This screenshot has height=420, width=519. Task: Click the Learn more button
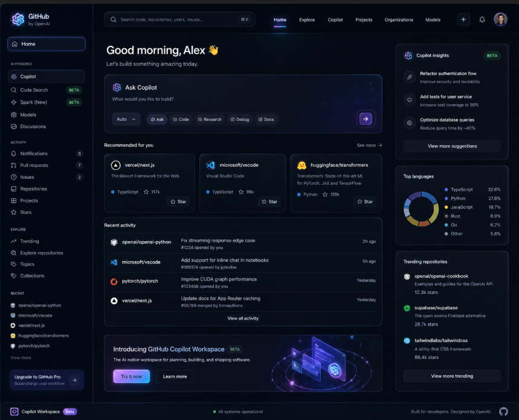[175, 376]
